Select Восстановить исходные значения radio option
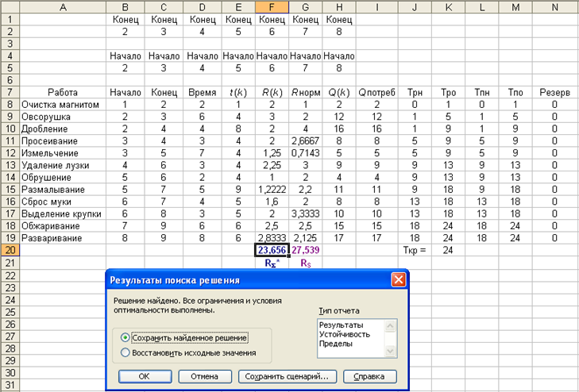Screen dimensions: 579x392 tap(188, 352)
